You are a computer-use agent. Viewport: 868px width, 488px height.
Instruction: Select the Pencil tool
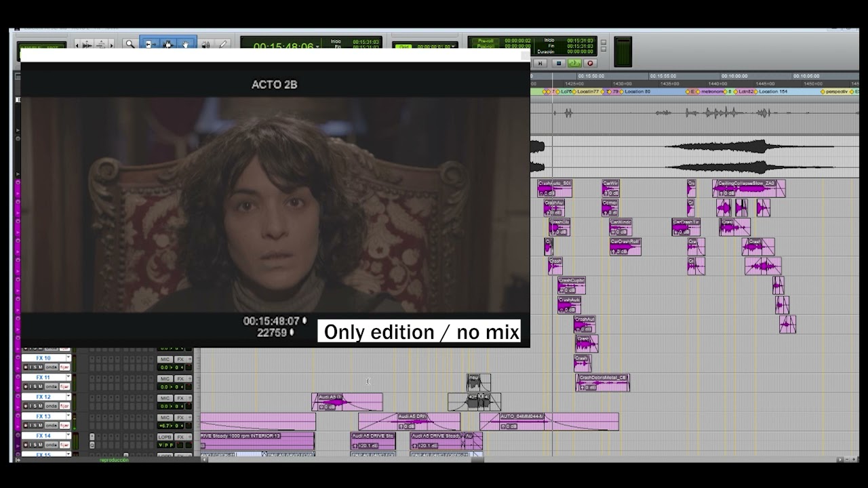click(x=222, y=44)
